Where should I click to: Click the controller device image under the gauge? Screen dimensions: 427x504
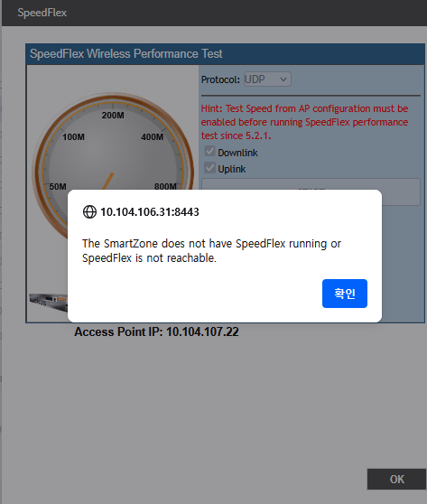coord(48,302)
